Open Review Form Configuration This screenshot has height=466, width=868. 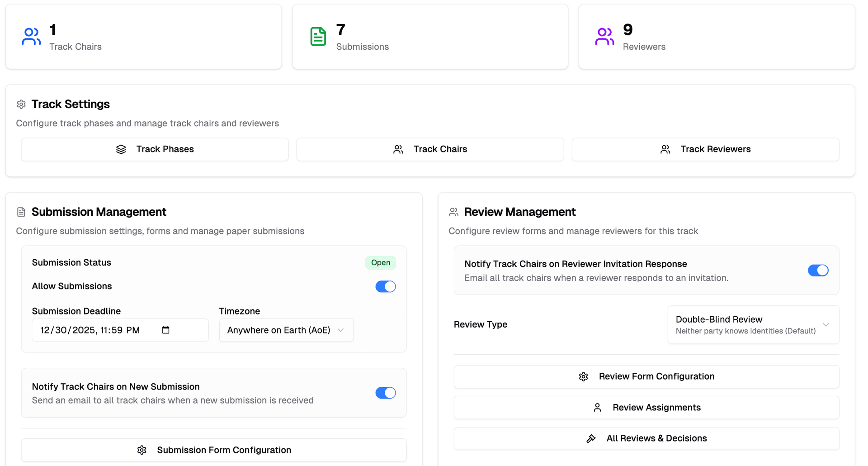[x=646, y=376]
